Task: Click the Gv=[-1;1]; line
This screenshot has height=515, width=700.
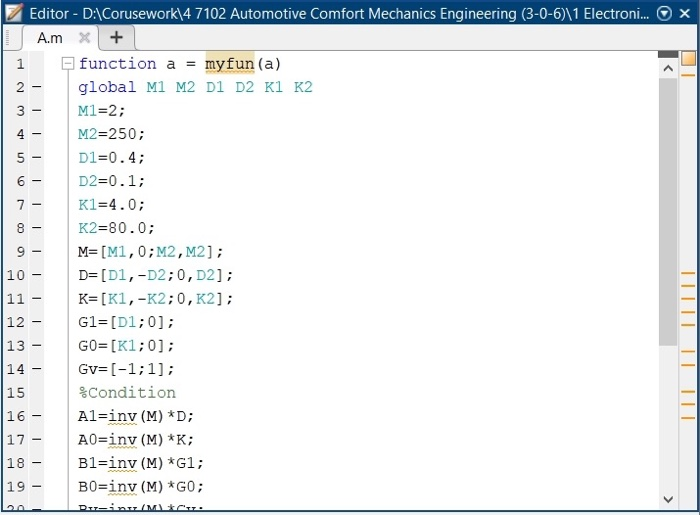Action: pyautogui.click(x=126, y=369)
